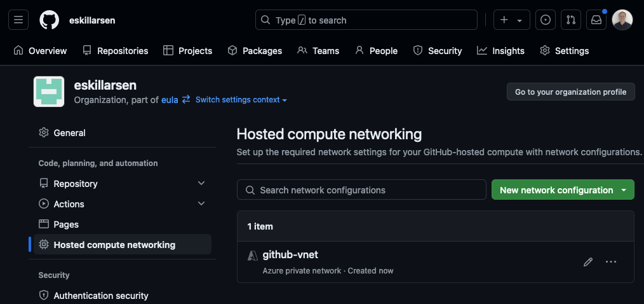Open the github-vnet more options menu

pyautogui.click(x=611, y=262)
